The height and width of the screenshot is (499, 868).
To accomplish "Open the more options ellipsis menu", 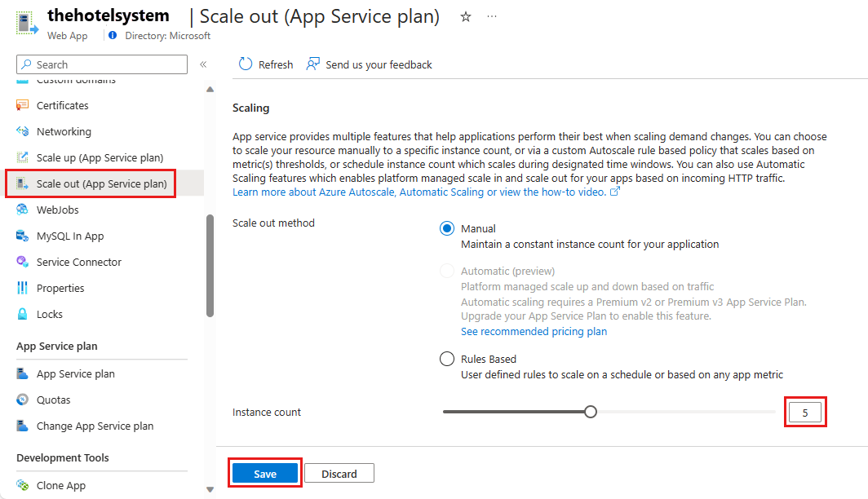I will (x=492, y=16).
